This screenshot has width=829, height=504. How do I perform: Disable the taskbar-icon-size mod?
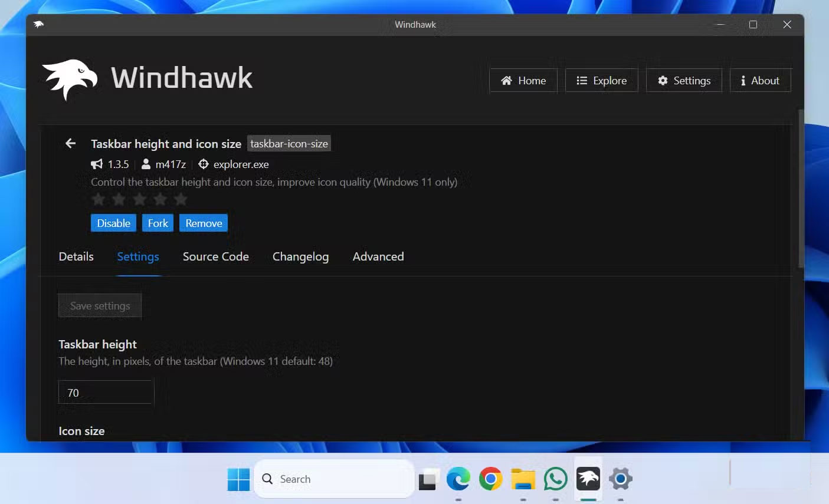tap(113, 223)
